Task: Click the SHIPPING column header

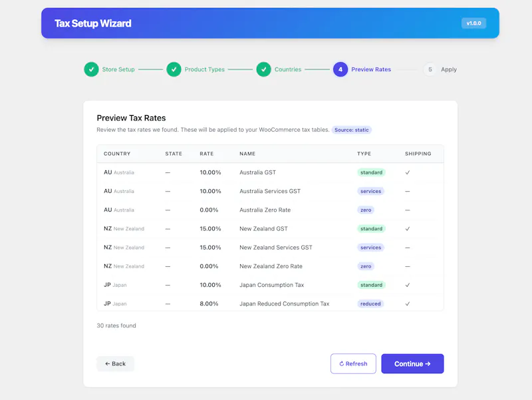Action: click(x=418, y=154)
